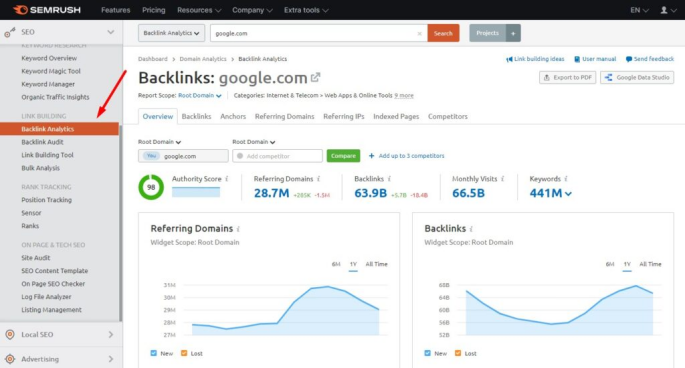Viewport: 685px width, 368px height.
Task: Open the user account icon menu
Action: 664,10
